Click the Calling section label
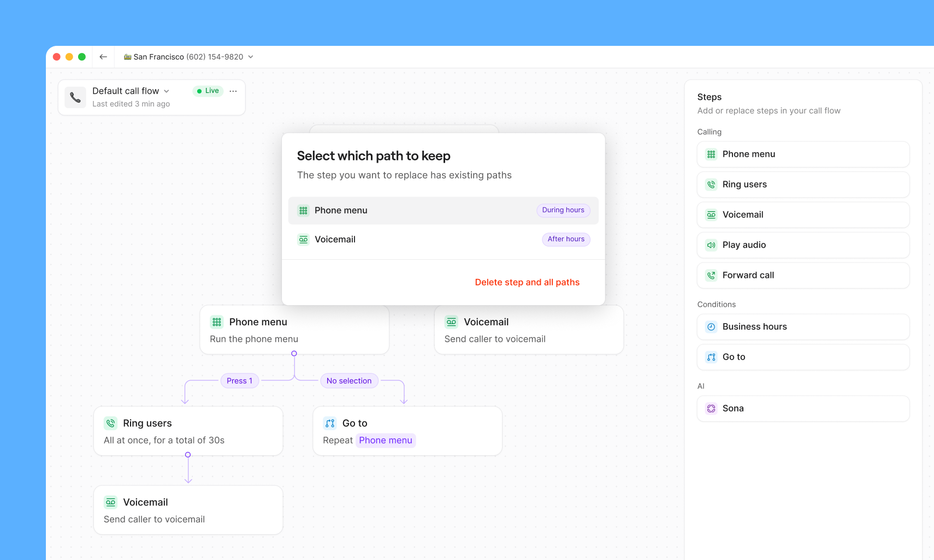The height and width of the screenshot is (560, 934). (710, 132)
